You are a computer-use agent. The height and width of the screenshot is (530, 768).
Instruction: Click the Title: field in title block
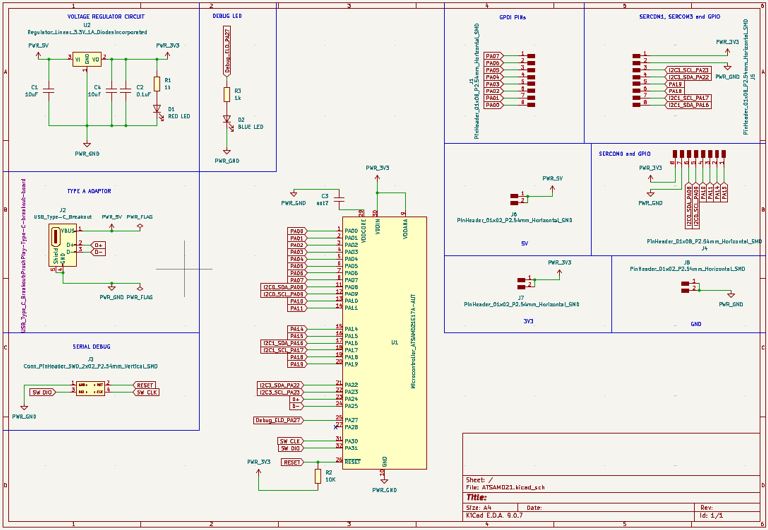pyautogui.click(x=477, y=498)
